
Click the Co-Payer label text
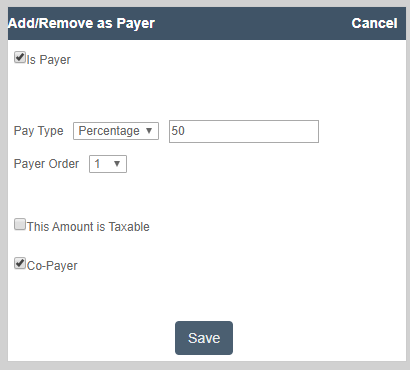click(52, 266)
